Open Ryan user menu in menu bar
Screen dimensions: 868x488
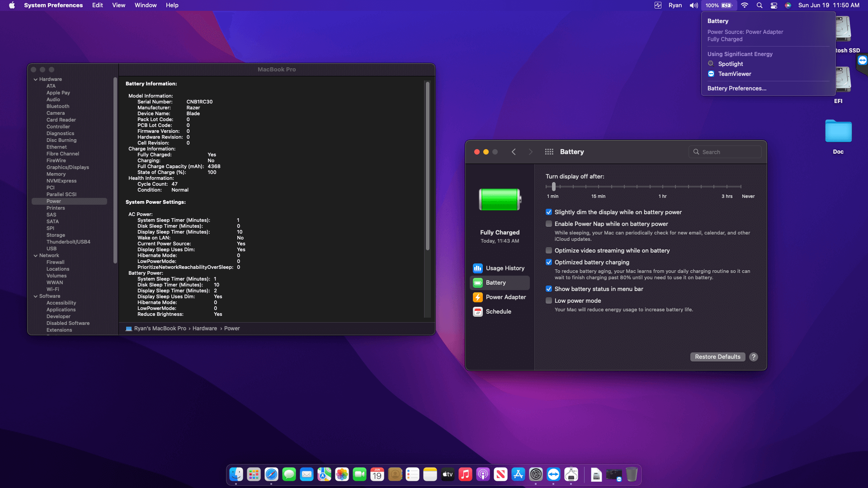tap(675, 5)
